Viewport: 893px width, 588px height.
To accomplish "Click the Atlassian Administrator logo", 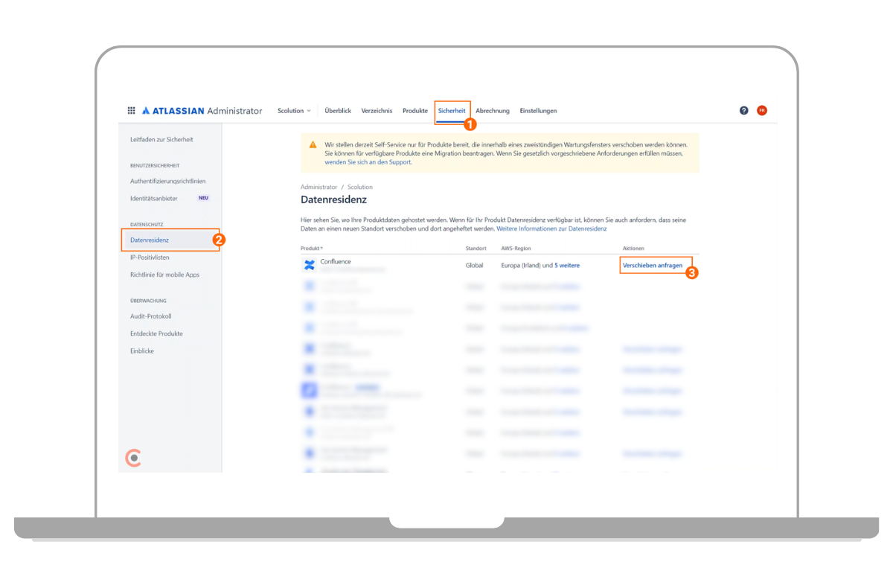I will pos(202,111).
